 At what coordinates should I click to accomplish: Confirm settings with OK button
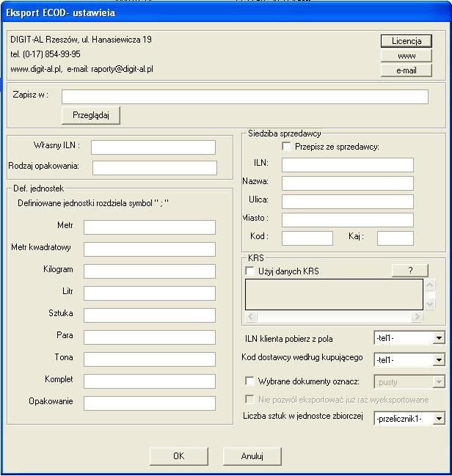tap(179, 456)
